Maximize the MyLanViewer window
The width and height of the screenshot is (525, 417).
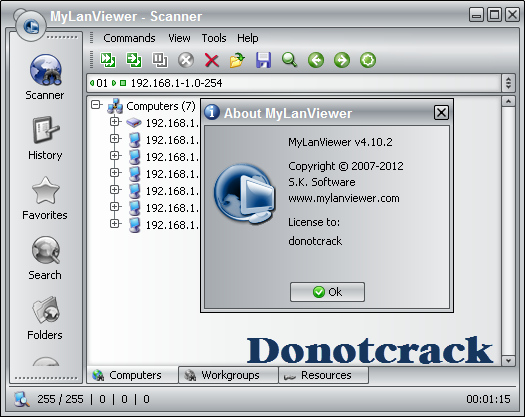495,15
